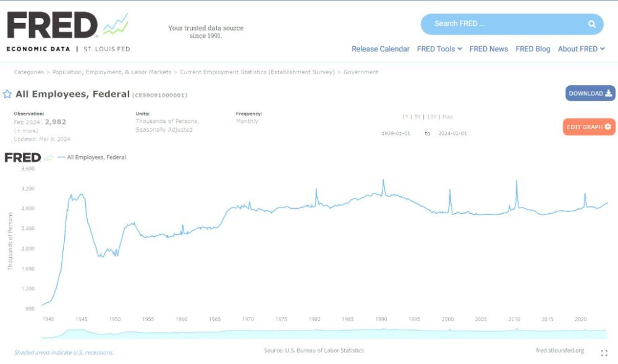Click the 'Updated: Mar 8, 2024' text

42,139
